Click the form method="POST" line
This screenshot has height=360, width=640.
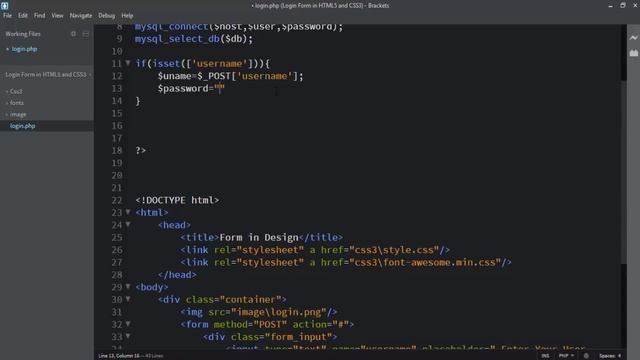click(267, 324)
